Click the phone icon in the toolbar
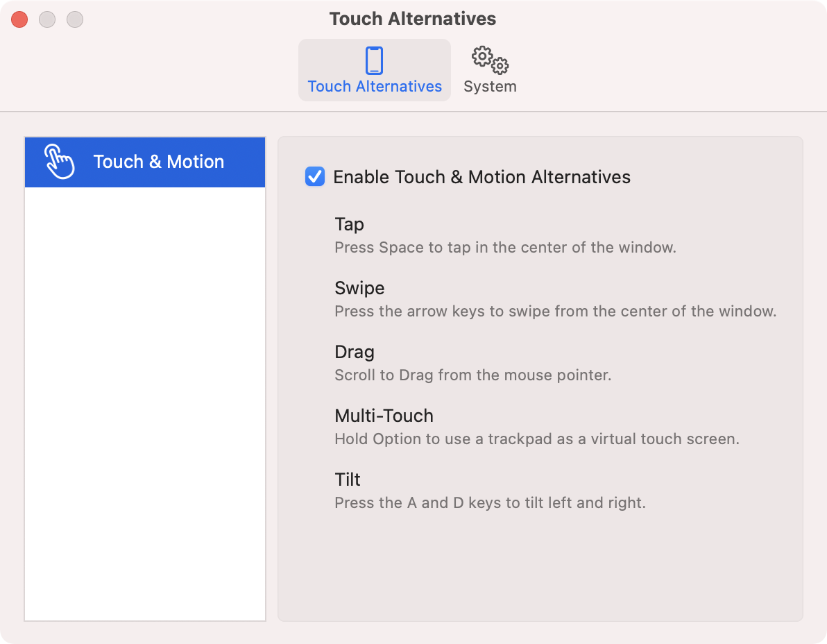Image resolution: width=827 pixels, height=644 pixels. click(x=374, y=60)
